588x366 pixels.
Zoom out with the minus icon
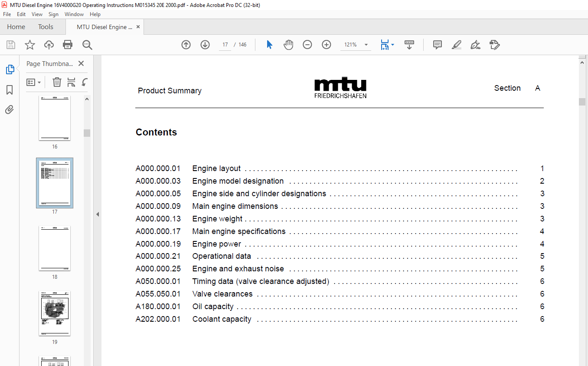tap(307, 45)
